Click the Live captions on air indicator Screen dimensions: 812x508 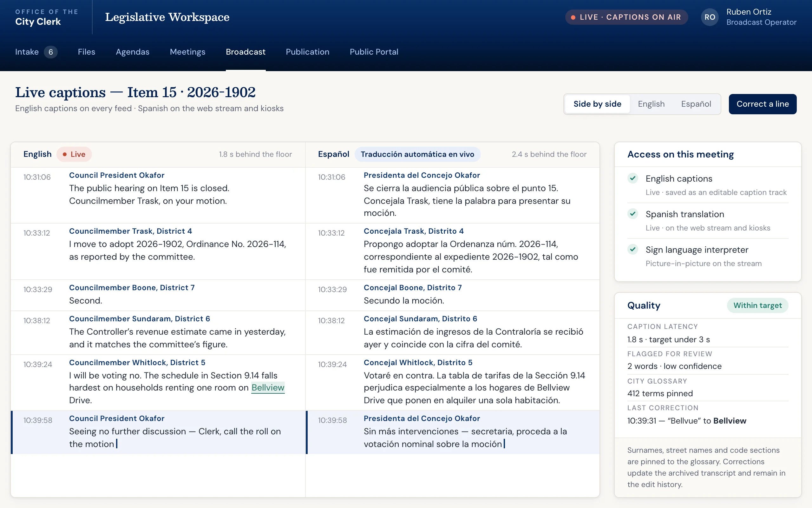pos(626,17)
